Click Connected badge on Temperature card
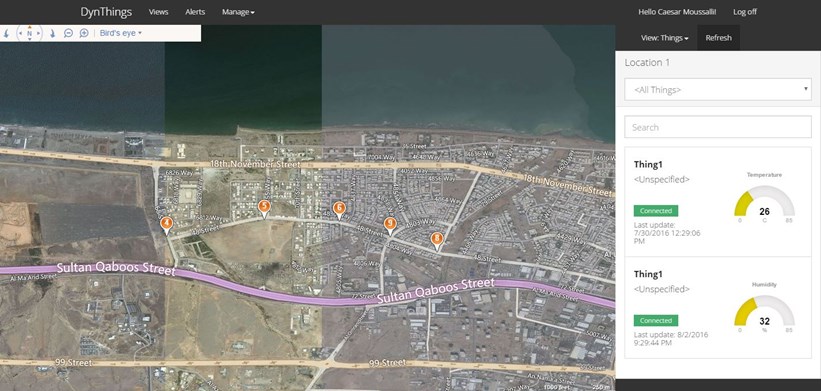 (656, 211)
